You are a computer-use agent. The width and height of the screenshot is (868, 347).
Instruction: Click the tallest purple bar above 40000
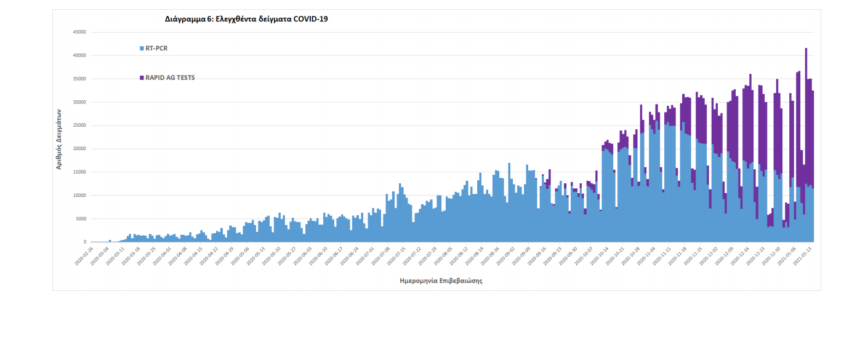806,92
